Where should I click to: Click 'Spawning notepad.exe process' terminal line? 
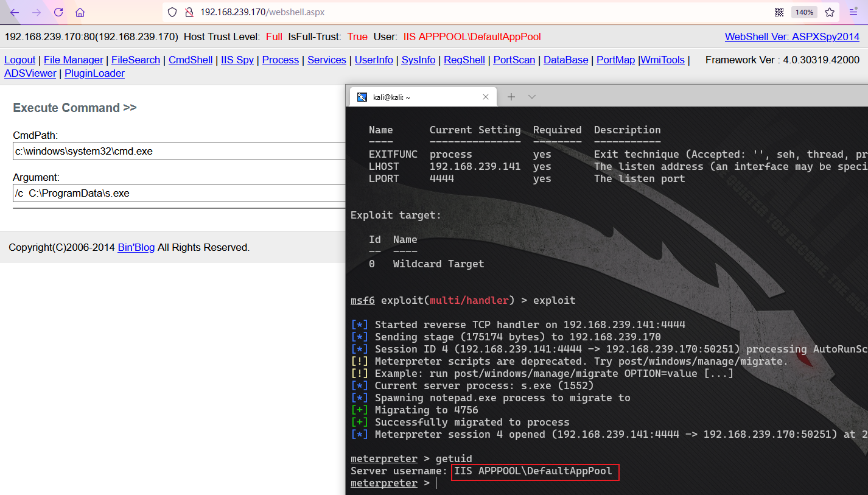(x=491, y=398)
